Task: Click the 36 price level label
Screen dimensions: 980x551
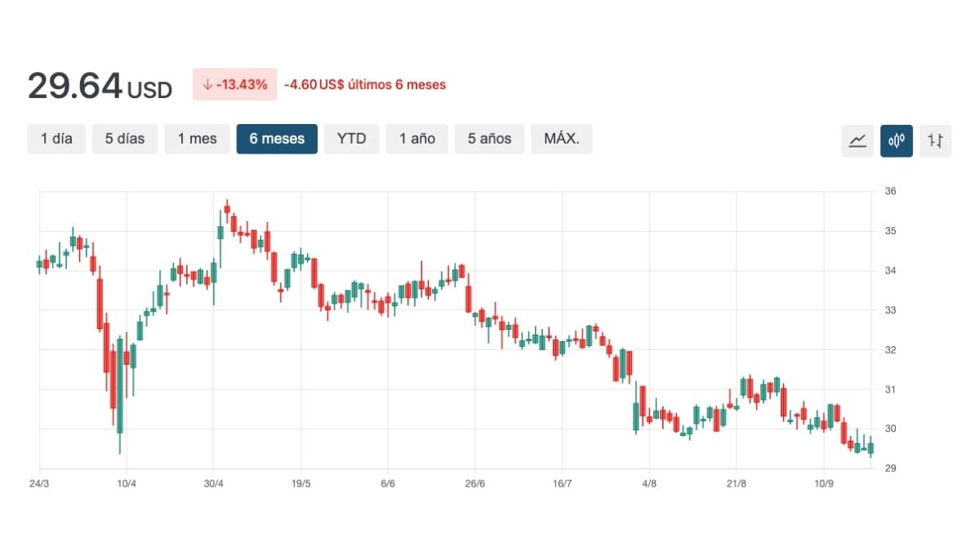Action: click(x=890, y=192)
